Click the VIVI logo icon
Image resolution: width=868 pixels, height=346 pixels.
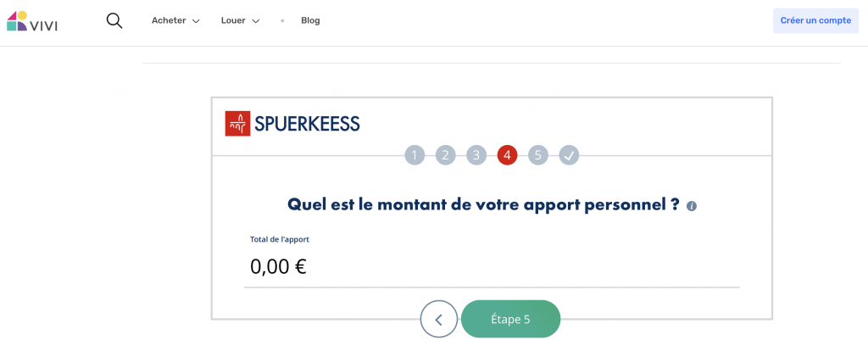pyautogui.click(x=17, y=21)
